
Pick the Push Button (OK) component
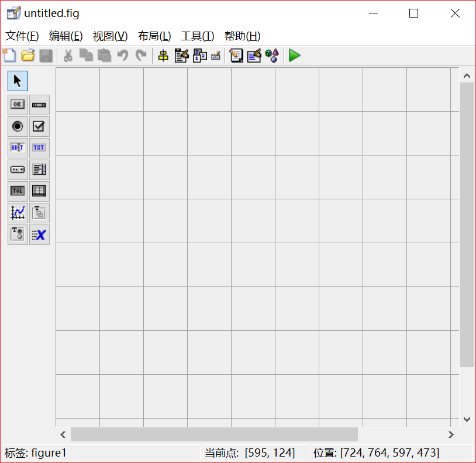[18, 105]
